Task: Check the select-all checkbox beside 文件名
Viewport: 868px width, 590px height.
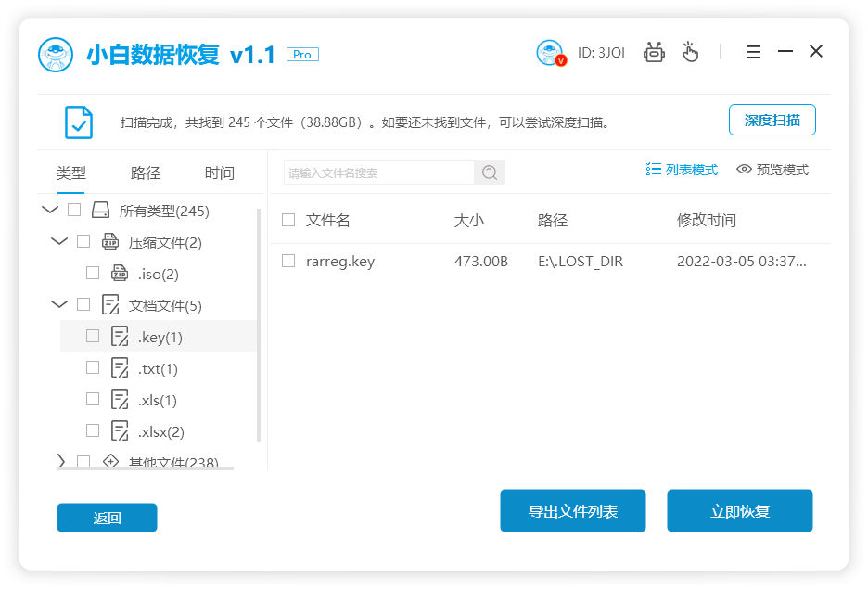Action: pyautogui.click(x=290, y=220)
